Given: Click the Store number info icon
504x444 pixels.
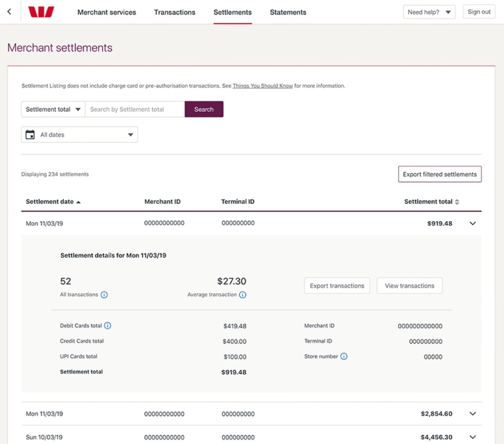Looking at the screenshot, I should tap(344, 356).
